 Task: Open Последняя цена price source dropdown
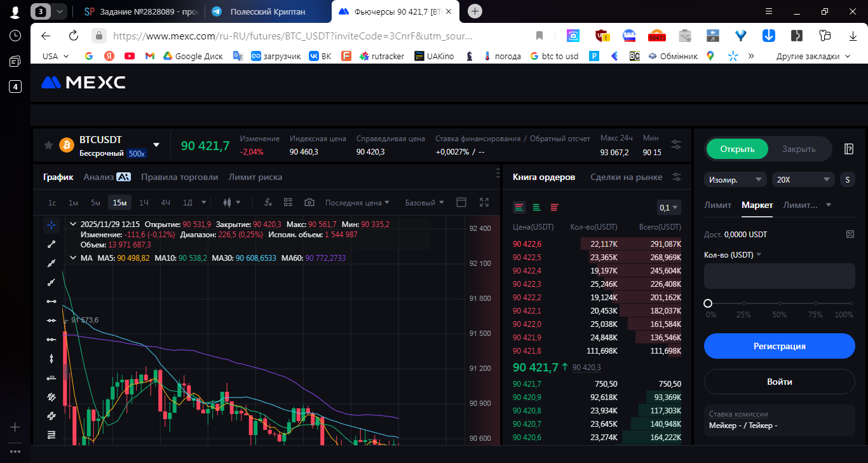coord(357,202)
